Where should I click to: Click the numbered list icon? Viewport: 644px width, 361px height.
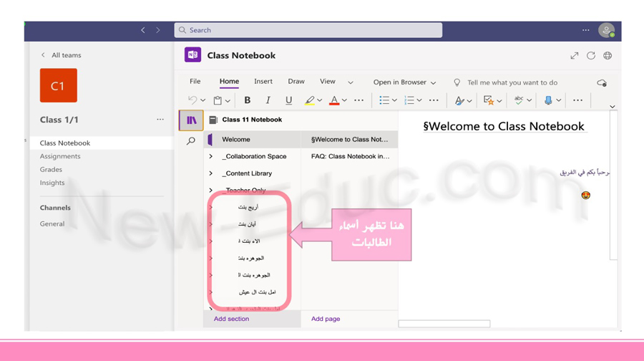tap(409, 100)
